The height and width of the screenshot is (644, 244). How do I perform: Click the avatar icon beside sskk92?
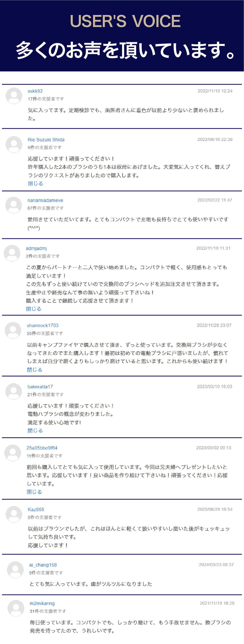(x=14, y=96)
